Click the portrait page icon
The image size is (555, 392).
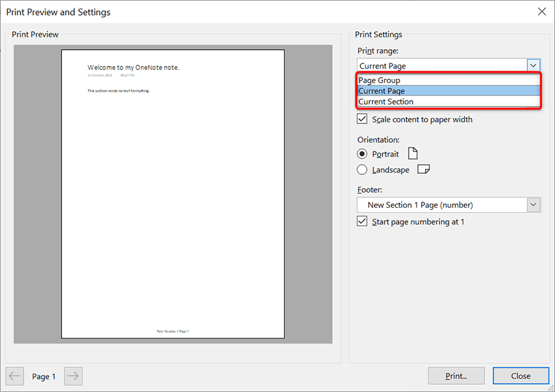click(412, 154)
